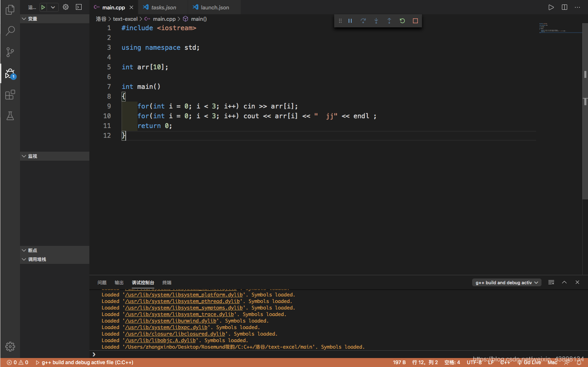Switch to the tasks.json tab
Viewport: 588px width, 367px height.
pos(164,7)
